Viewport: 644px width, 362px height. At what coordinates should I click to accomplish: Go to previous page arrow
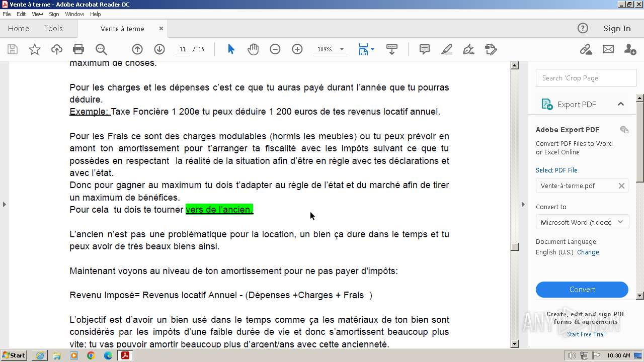137,49
